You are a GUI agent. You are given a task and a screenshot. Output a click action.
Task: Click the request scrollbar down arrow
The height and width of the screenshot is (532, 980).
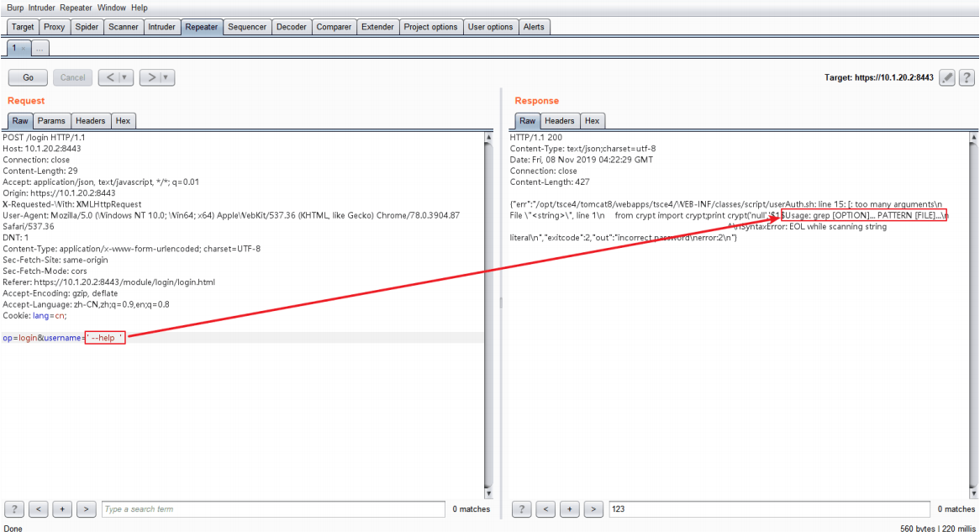(x=488, y=492)
